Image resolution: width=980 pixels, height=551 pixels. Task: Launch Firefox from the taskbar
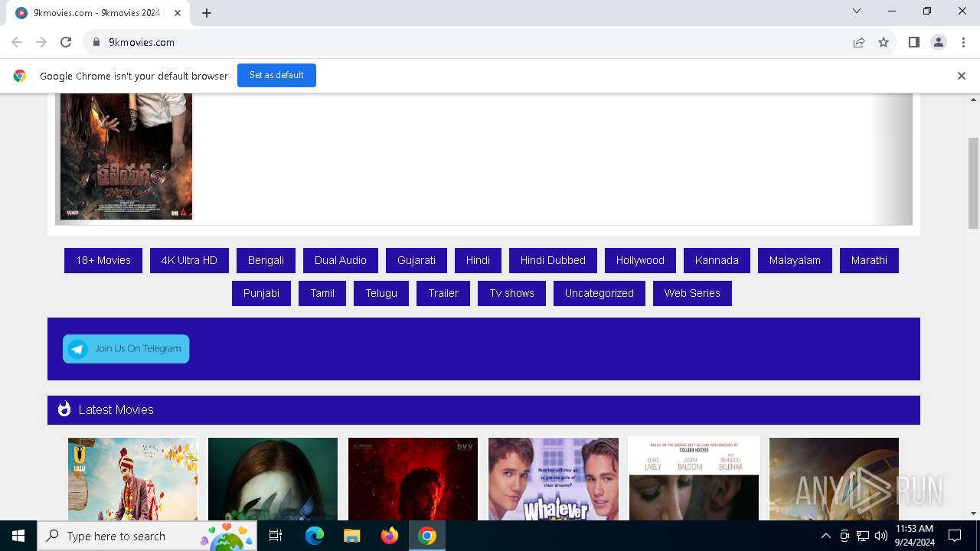click(x=389, y=536)
